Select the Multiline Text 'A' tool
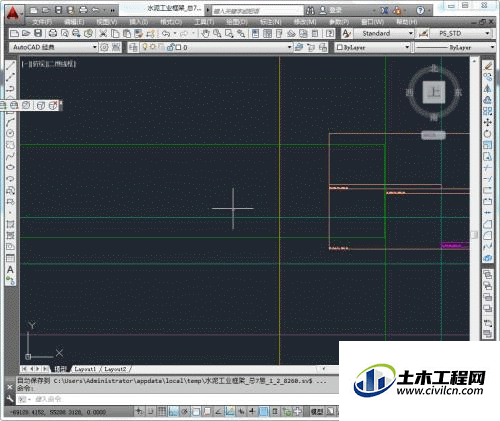The image size is (500, 421). (10, 269)
